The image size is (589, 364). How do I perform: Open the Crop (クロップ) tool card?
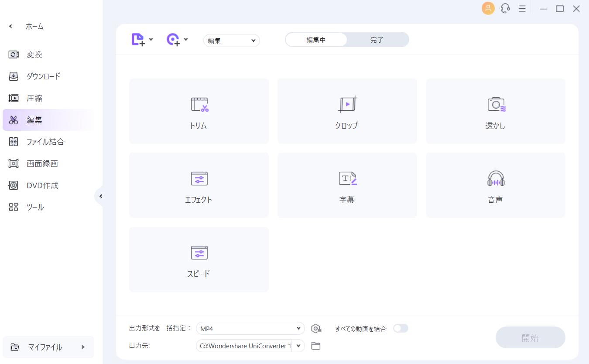point(347,111)
